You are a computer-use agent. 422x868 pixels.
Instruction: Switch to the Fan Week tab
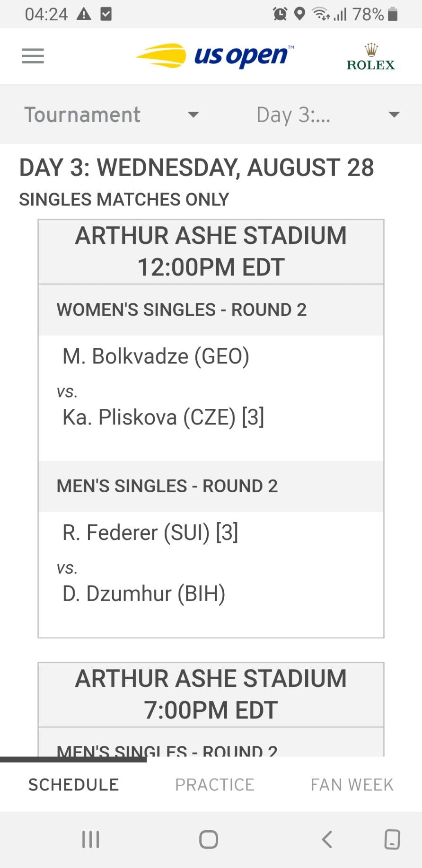click(352, 784)
